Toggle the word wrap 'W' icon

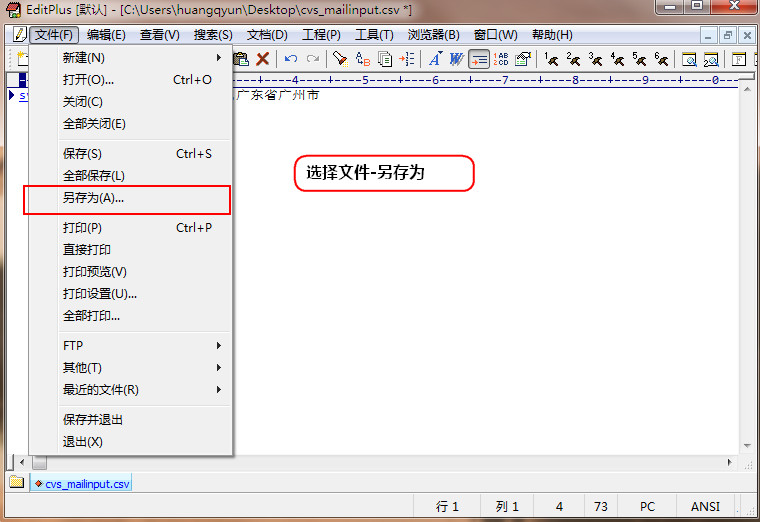point(456,59)
